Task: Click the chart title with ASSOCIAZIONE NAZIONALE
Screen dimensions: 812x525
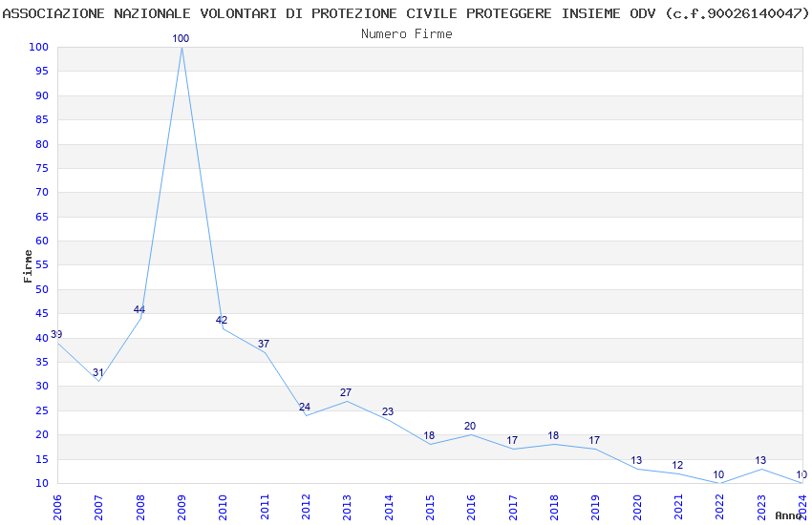Action: [405, 13]
